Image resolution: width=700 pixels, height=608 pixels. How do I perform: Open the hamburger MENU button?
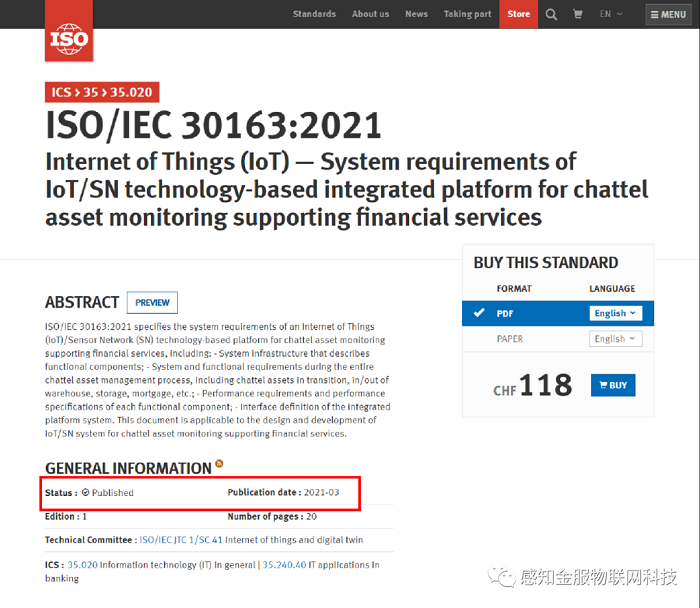(667, 14)
